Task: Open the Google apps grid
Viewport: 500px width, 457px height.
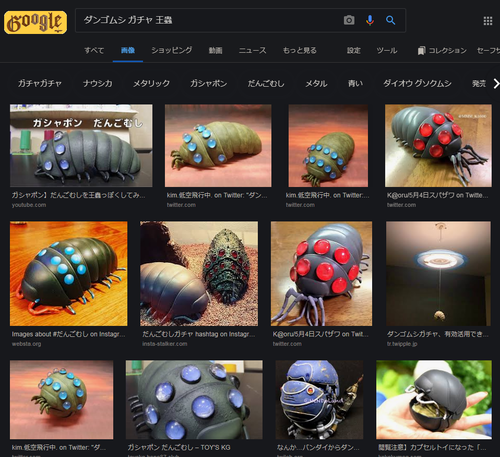Action: tap(488, 21)
